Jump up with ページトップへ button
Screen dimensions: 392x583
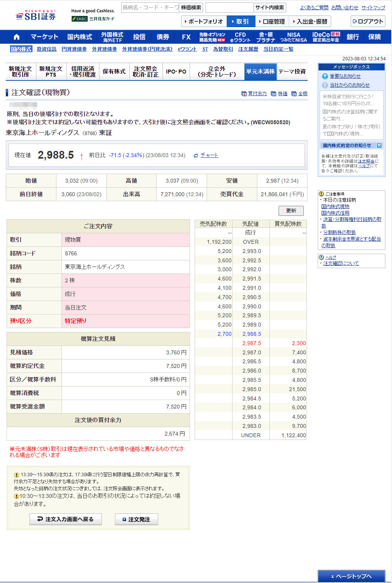click(351, 576)
